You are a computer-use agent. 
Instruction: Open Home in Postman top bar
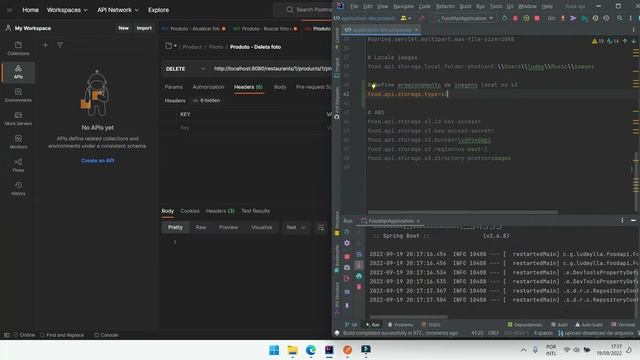30,10
